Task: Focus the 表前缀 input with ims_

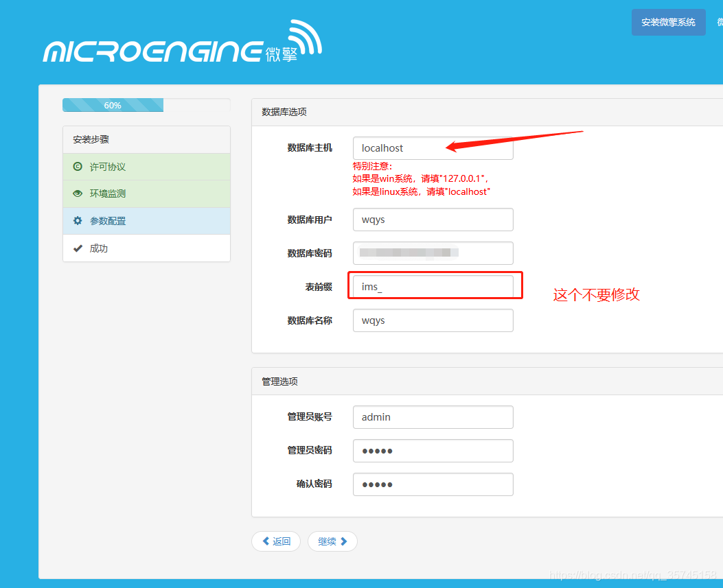Action: (x=433, y=287)
